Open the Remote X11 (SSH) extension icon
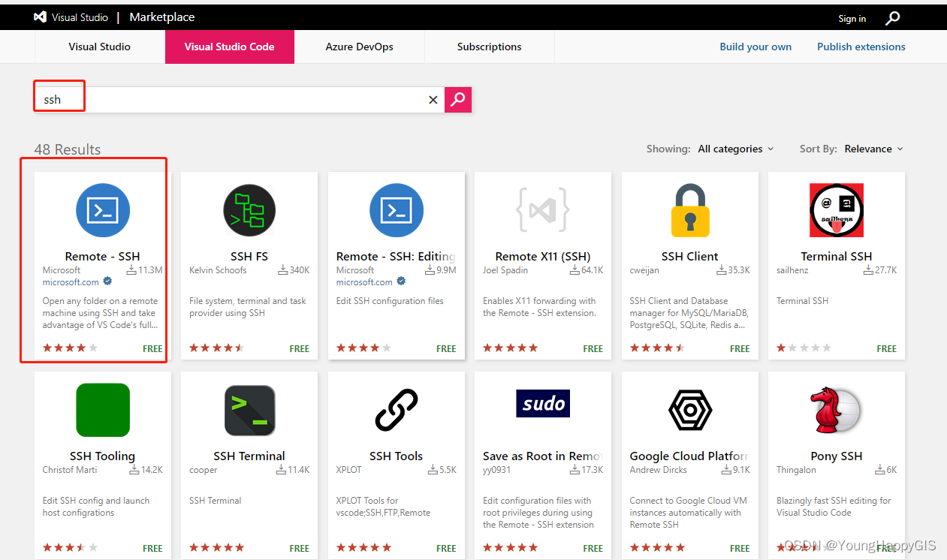 (x=543, y=210)
